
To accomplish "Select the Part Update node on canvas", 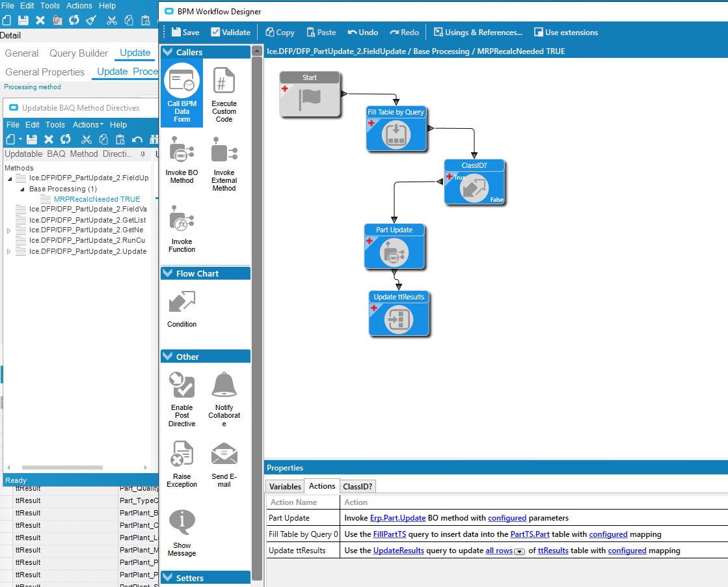I will (394, 246).
